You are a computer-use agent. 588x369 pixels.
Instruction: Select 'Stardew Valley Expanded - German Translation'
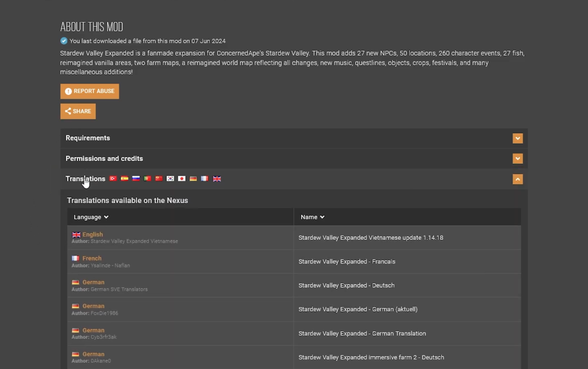(x=362, y=334)
